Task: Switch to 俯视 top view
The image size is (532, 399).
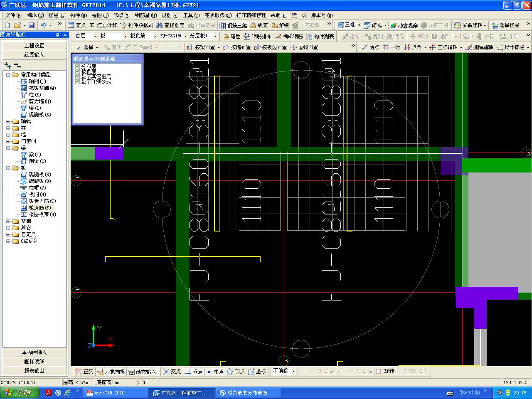Action: coord(373,25)
